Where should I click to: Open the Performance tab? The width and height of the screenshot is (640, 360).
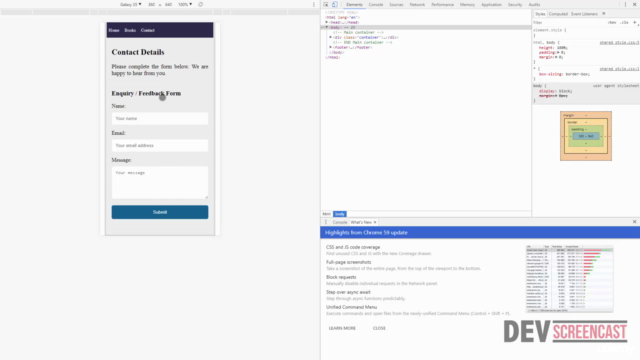442,4
